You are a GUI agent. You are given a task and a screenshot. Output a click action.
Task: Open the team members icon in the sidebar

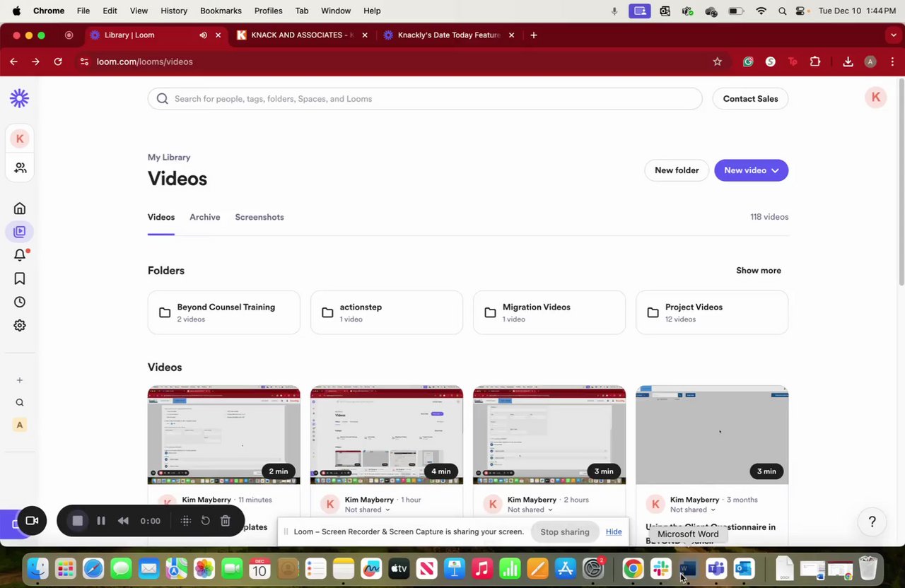pos(20,167)
